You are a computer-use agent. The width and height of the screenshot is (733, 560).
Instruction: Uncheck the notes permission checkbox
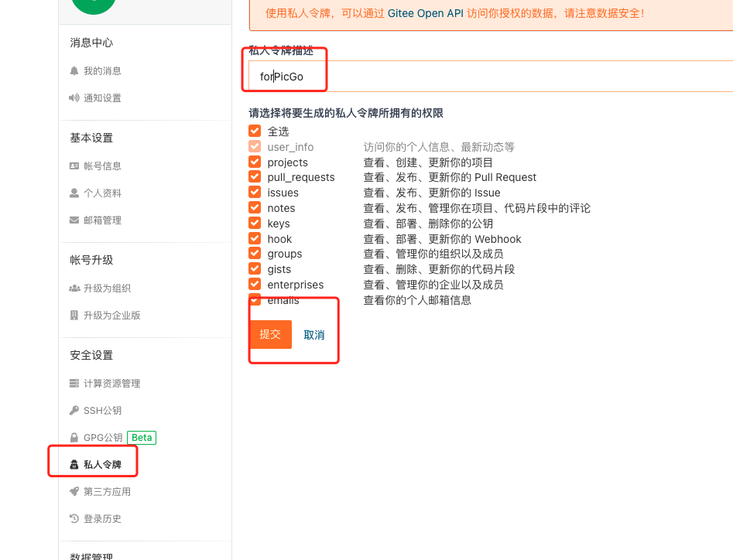[255, 207]
